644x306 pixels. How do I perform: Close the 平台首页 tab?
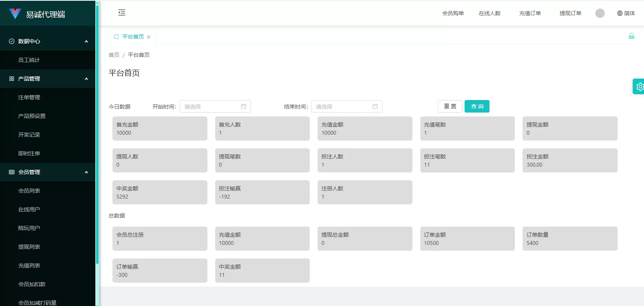click(149, 37)
